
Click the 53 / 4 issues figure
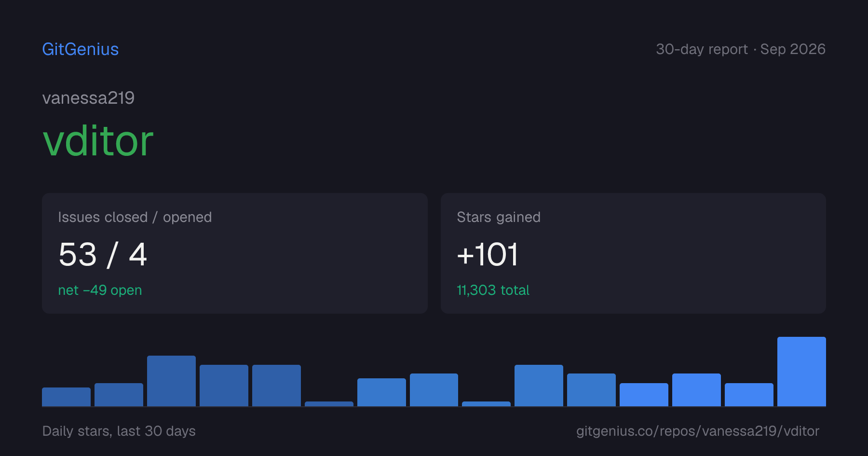click(x=103, y=254)
